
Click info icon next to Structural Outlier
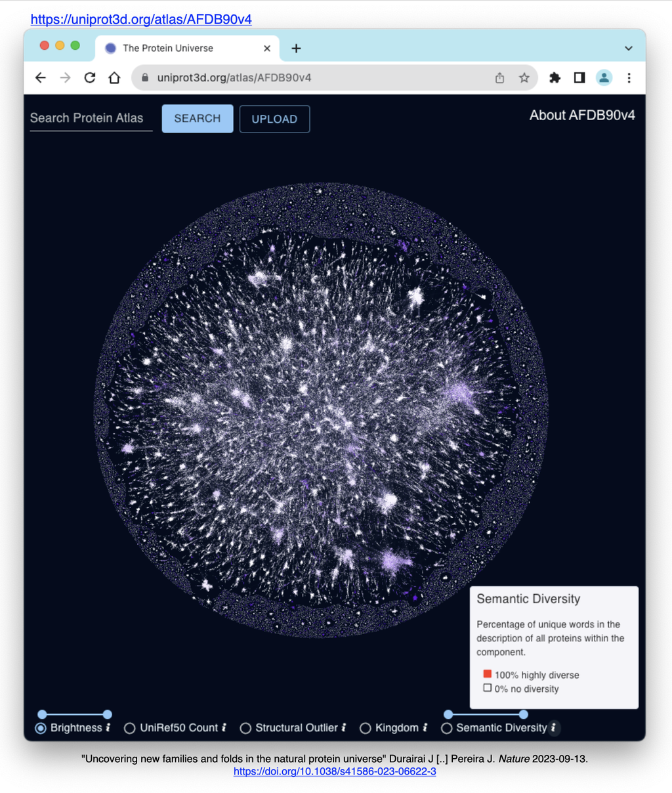[x=344, y=727]
